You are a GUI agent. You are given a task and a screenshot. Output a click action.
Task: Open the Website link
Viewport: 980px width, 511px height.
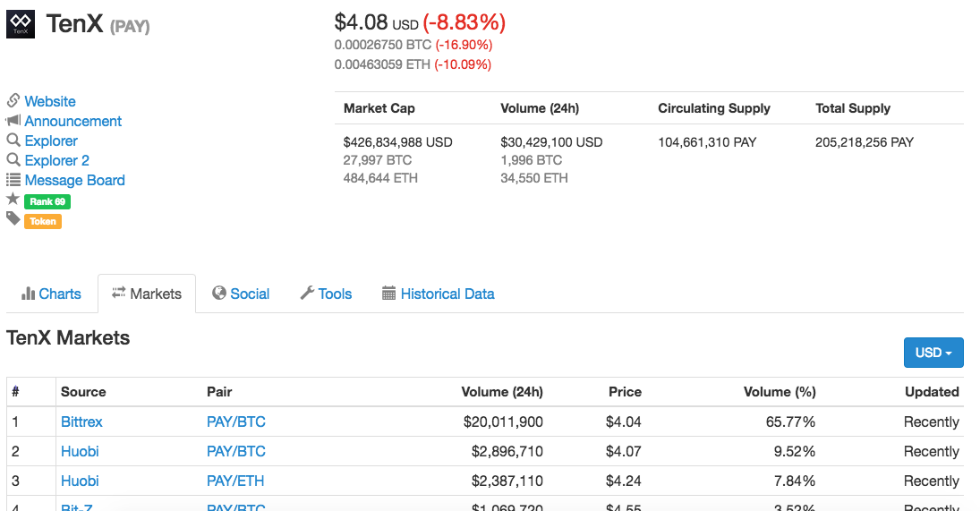(x=50, y=101)
